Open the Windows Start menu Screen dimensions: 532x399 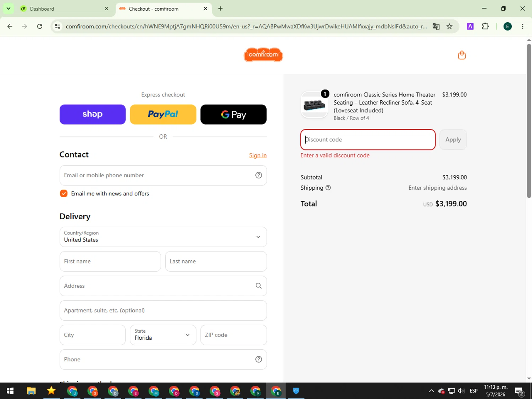(10, 391)
